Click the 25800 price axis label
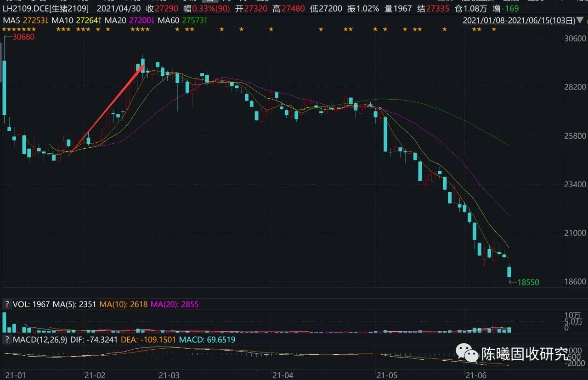Image resolution: width=588 pixels, height=380 pixels. pyautogui.click(x=575, y=136)
